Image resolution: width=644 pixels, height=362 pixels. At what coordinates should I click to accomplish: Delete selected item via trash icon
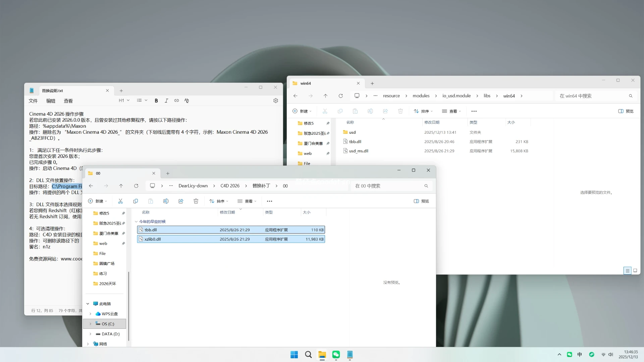point(196,201)
